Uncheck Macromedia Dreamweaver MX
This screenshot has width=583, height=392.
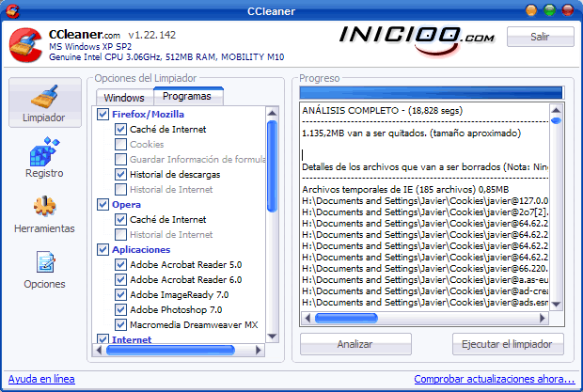click(120, 324)
